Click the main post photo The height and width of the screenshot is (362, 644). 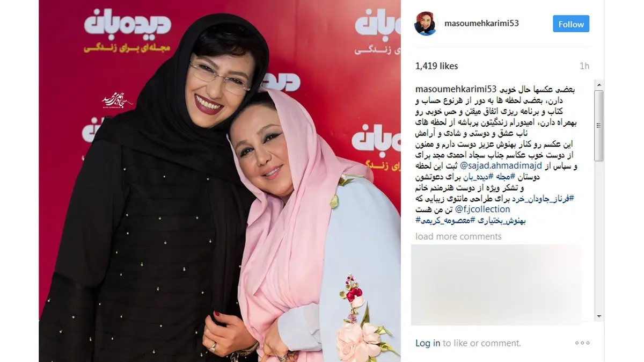coord(220,181)
